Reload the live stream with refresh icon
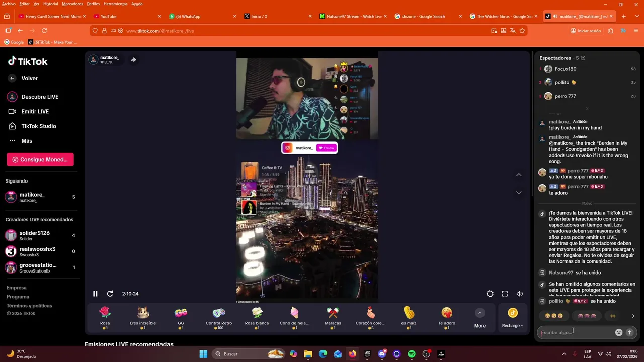Image resolution: width=644 pixels, height=362 pixels. click(110, 294)
